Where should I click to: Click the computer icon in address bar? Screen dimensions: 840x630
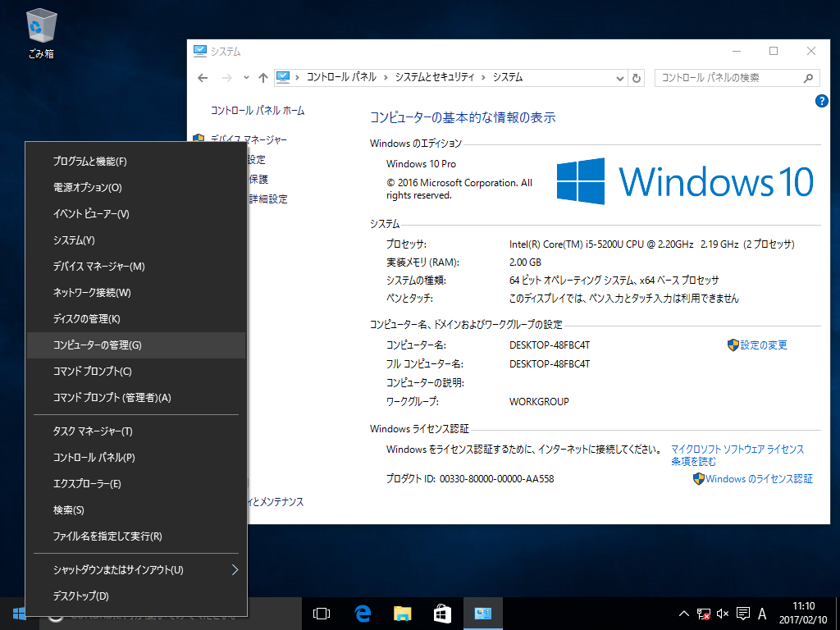click(x=283, y=78)
